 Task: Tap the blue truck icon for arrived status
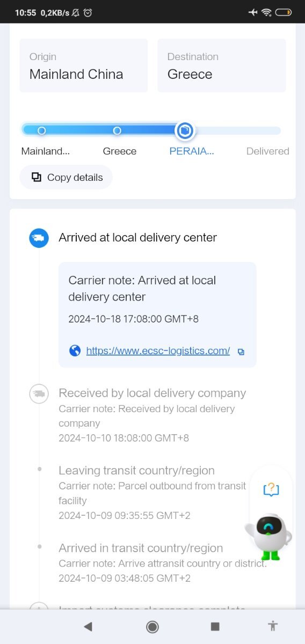(39, 238)
